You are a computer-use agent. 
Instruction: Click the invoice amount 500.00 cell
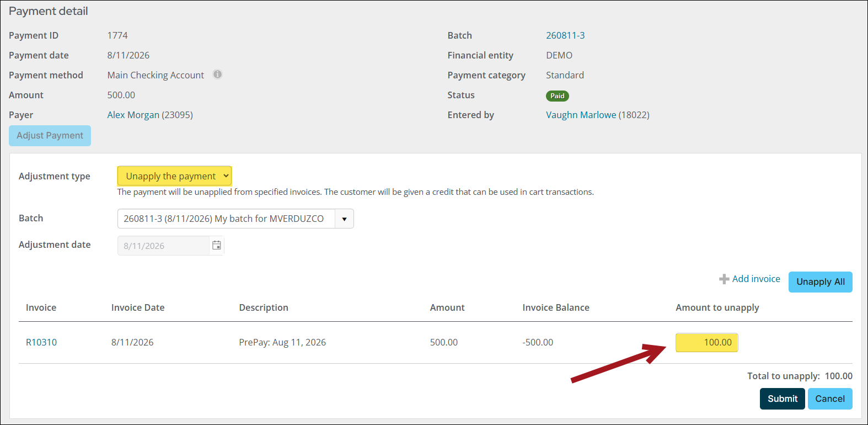[444, 342]
